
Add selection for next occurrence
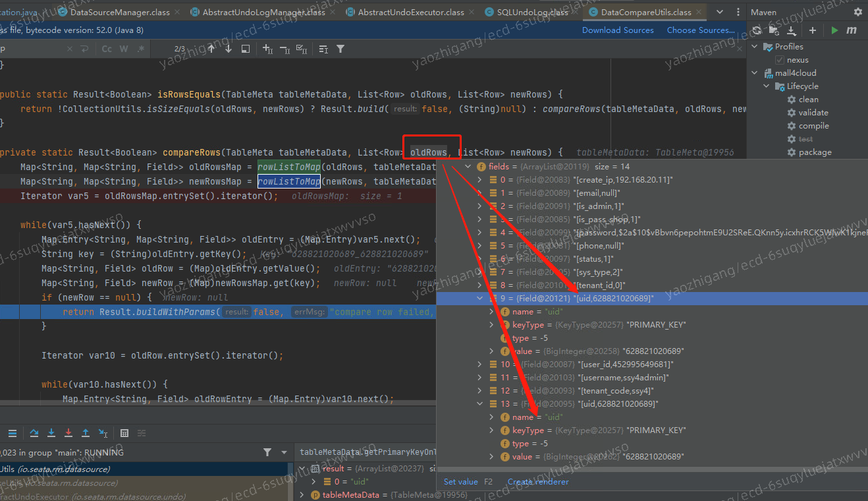point(267,49)
